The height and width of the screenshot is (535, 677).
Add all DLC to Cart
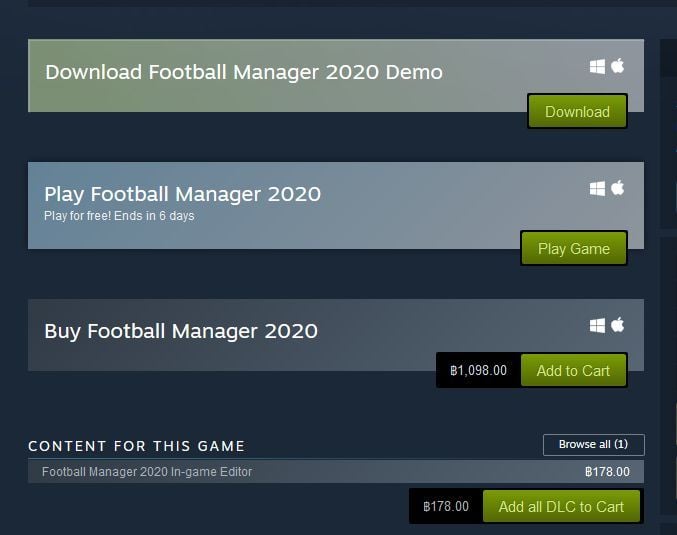[561, 506]
